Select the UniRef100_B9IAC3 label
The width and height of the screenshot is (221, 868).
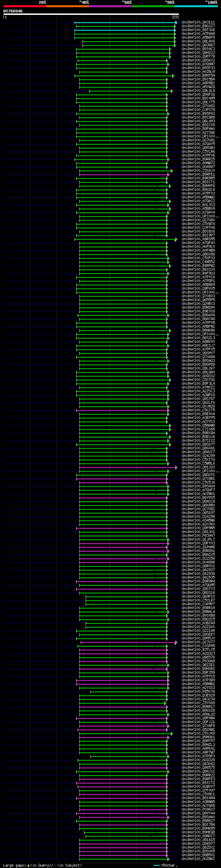point(198,49)
